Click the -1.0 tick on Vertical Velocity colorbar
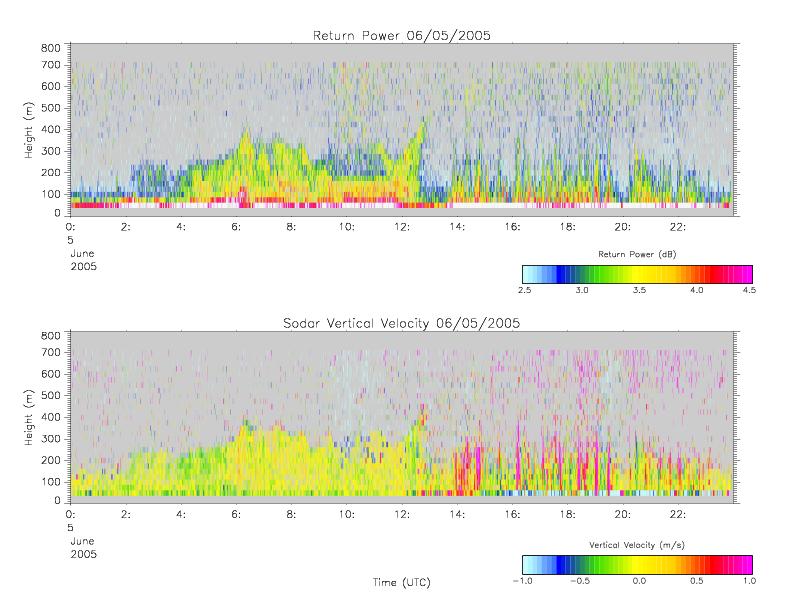Screen dimensions: 791x611 tap(523, 581)
